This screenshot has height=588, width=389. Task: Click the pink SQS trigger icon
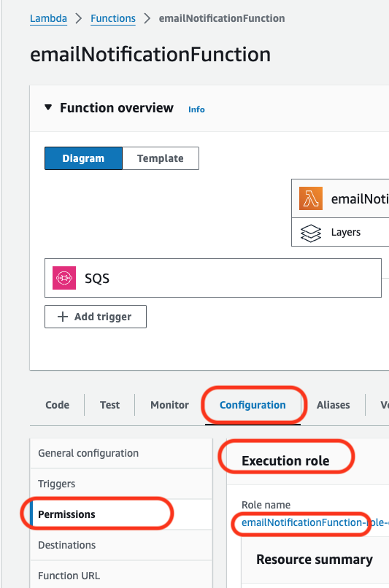pos(64,278)
